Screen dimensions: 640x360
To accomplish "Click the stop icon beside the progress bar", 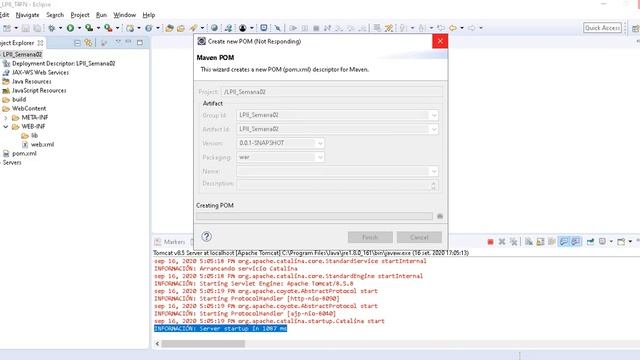I will (x=440, y=216).
